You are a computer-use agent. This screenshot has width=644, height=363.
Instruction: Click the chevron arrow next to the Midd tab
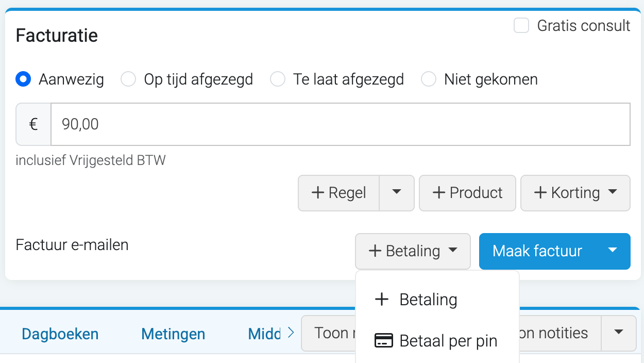291,333
